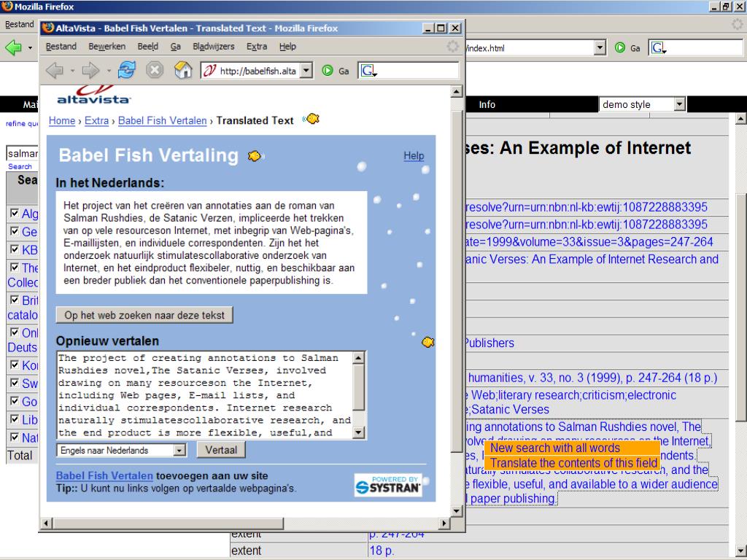Go to home page via house icon
The width and height of the screenshot is (747, 560).
tap(183, 70)
